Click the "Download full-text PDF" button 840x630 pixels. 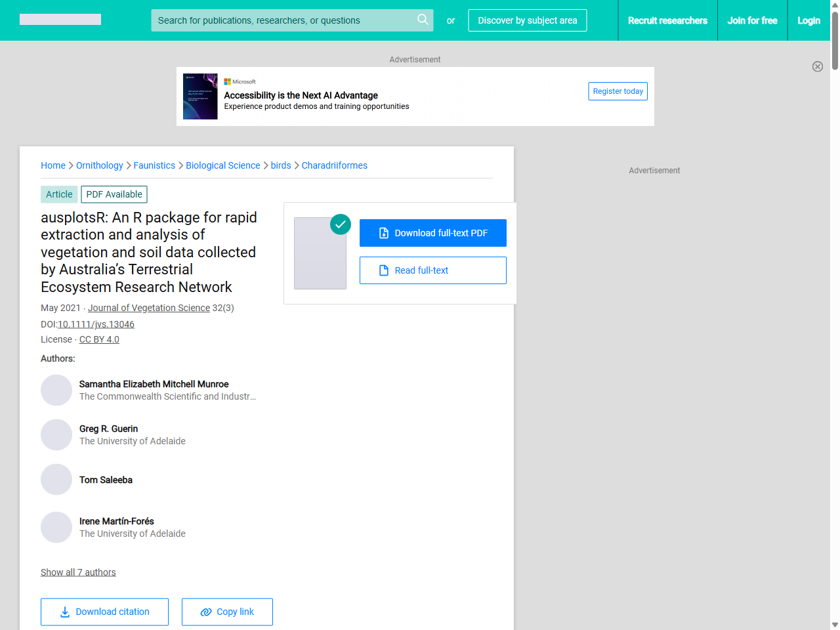coord(433,233)
